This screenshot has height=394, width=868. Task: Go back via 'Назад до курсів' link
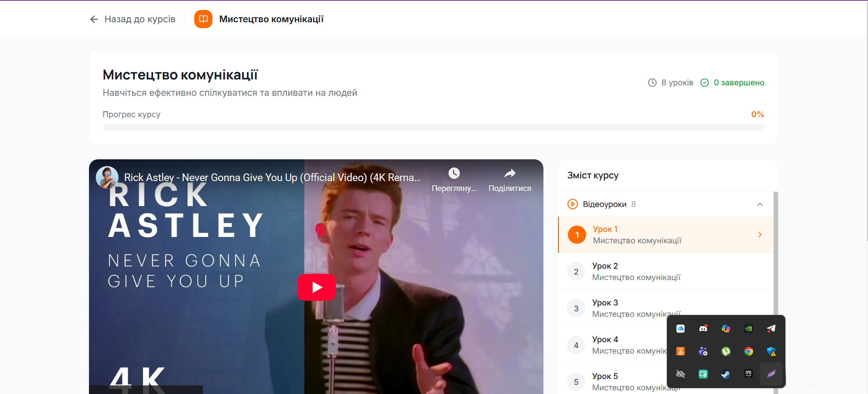point(133,19)
